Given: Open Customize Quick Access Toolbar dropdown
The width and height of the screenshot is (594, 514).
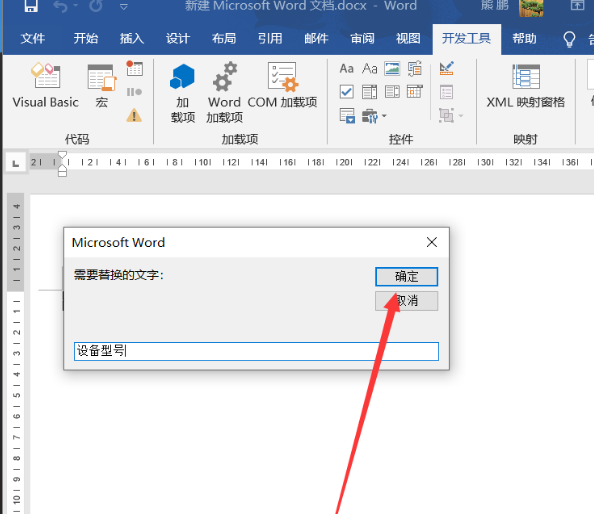Looking at the screenshot, I should tap(123, 6).
